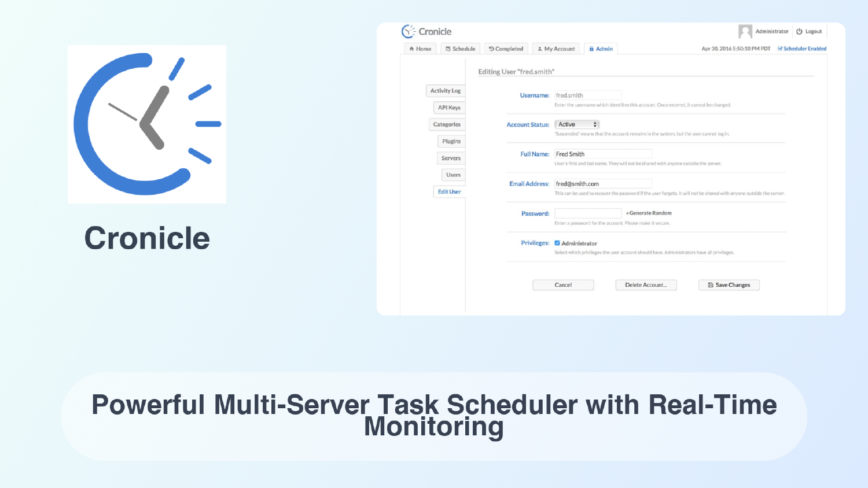
Task: Select the Home tab house icon
Action: coord(413,49)
